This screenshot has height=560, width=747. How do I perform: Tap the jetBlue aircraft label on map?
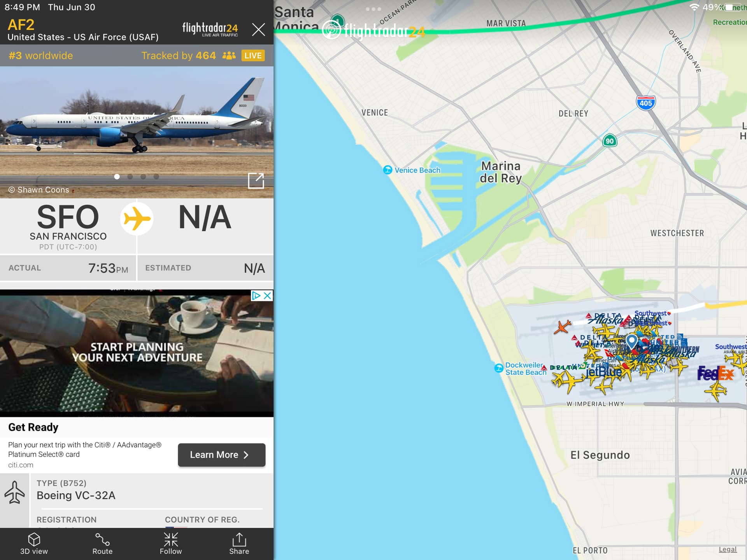click(604, 372)
